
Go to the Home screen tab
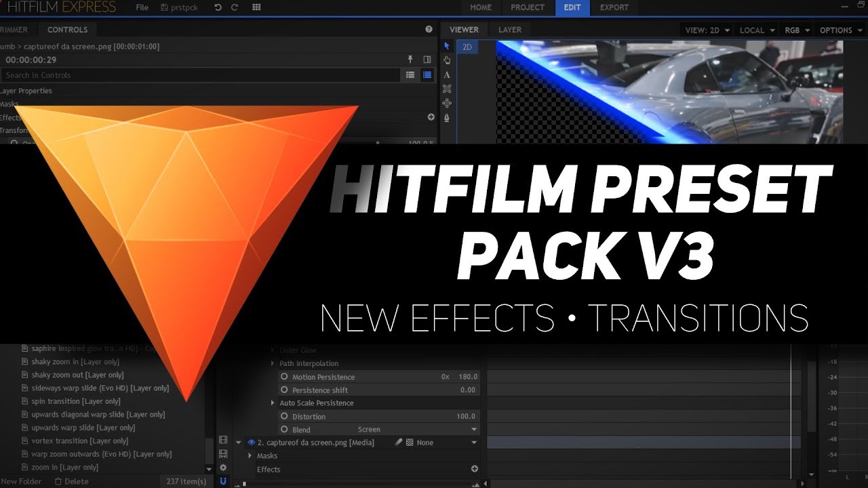481,7
